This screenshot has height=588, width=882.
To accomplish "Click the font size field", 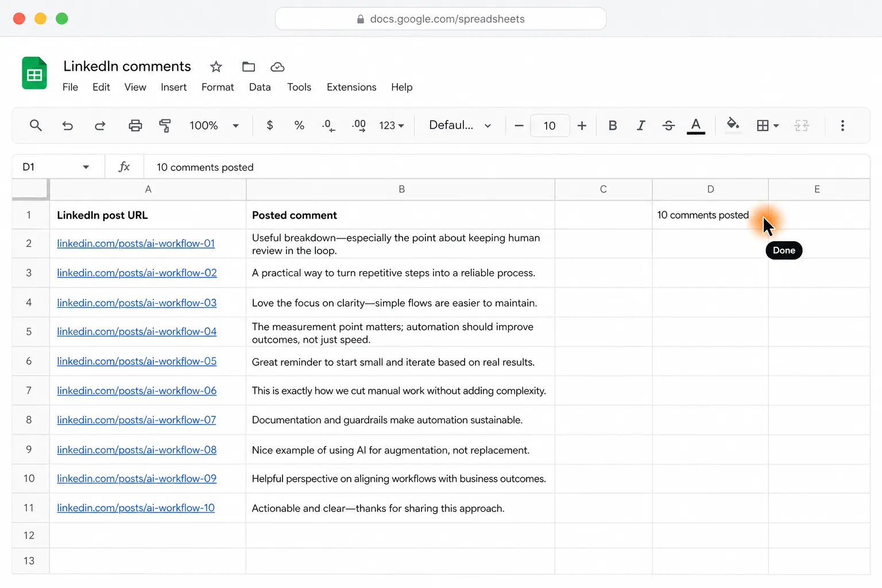I will 550,125.
